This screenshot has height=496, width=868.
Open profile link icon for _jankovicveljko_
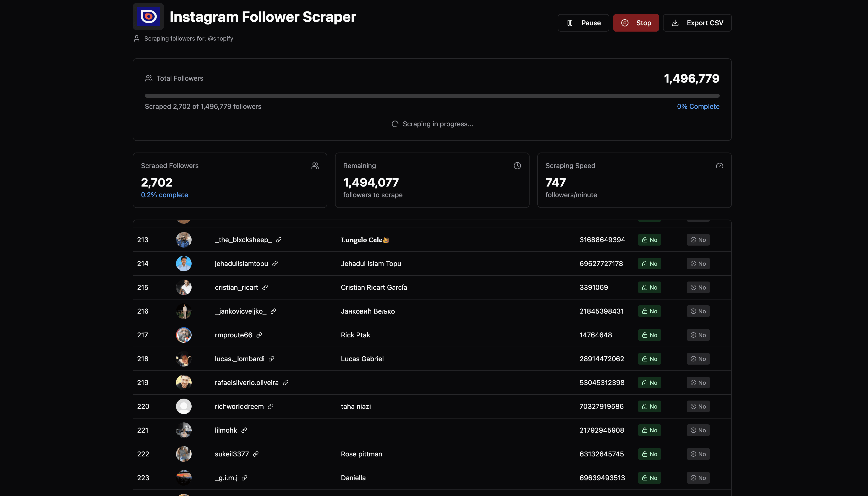[x=273, y=311]
